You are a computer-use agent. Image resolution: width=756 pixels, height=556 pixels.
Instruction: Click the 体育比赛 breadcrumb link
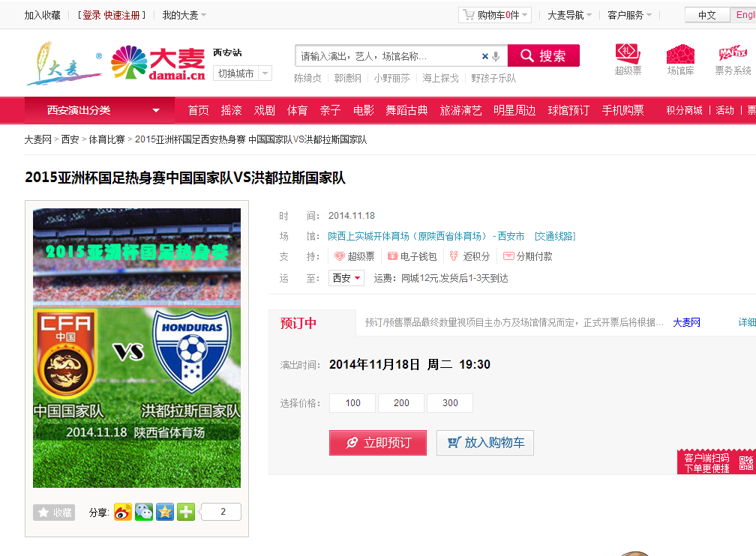coord(107,139)
